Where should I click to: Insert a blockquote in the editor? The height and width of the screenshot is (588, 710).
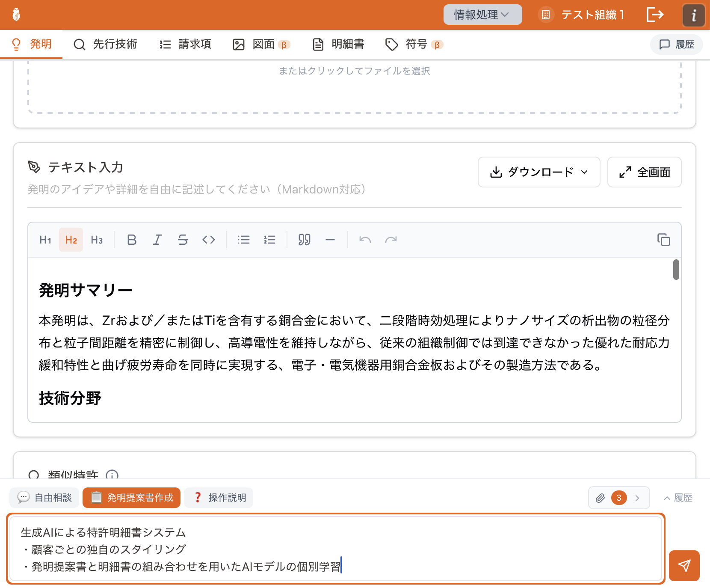pyautogui.click(x=304, y=240)
